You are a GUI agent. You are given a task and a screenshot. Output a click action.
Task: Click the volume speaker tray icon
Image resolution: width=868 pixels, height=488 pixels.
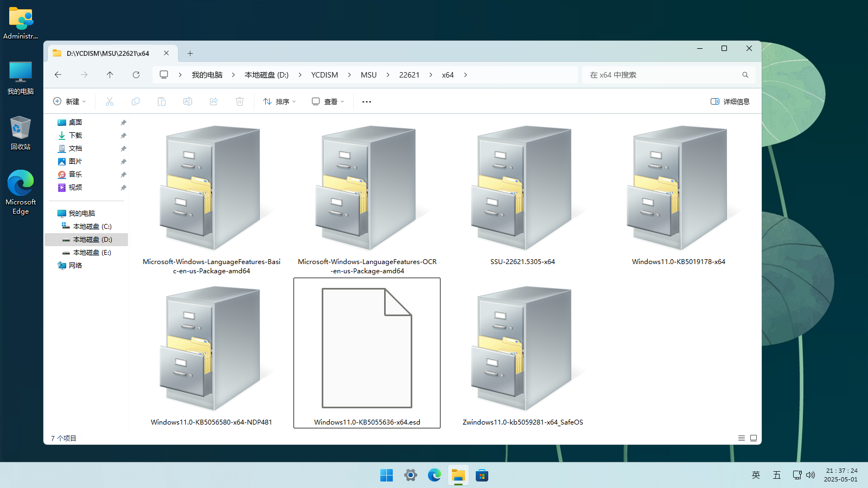810,475
